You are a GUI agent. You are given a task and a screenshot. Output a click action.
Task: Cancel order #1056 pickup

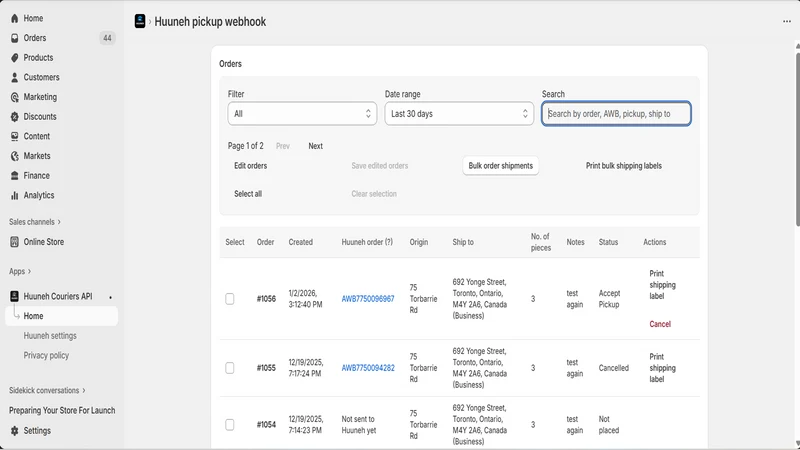tap(660, 324)
